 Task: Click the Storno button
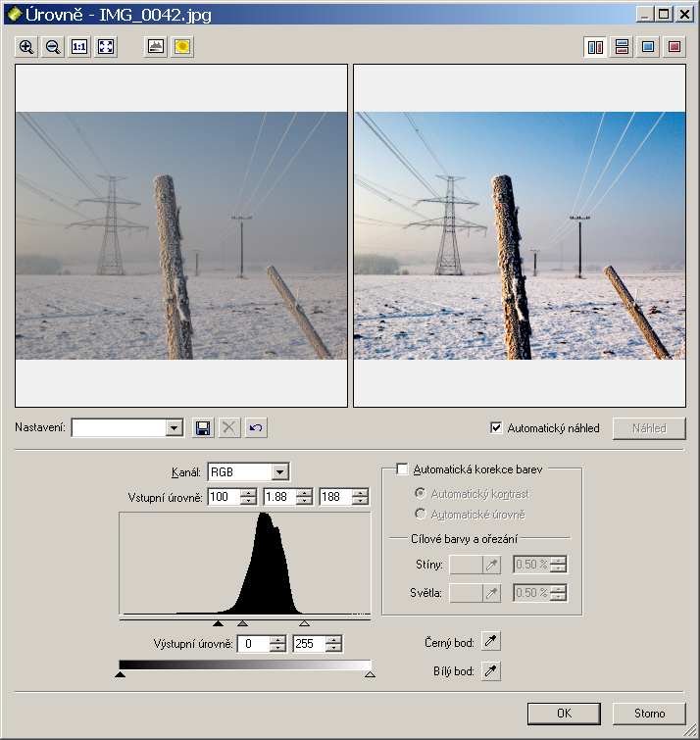click(649, 714)
